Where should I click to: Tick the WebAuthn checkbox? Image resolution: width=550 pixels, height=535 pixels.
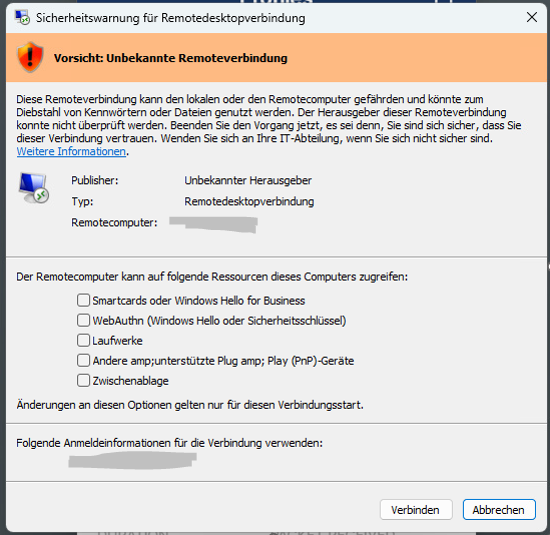click(83, 320)
